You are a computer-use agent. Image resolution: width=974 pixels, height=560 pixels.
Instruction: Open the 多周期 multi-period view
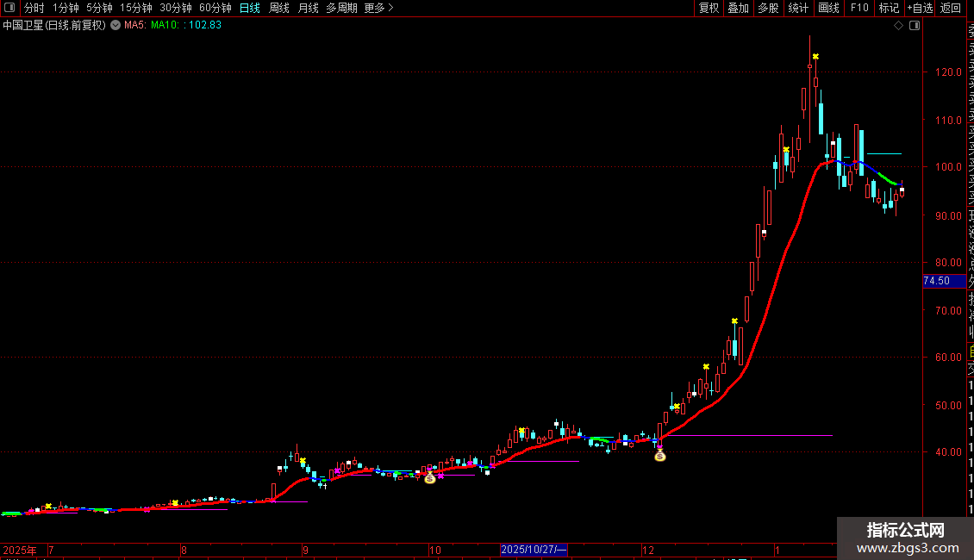[341, 8]
